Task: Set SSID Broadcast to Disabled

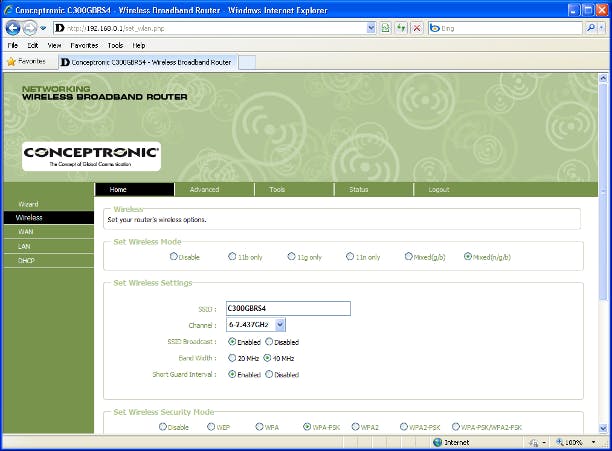Action: coord(269,342)
